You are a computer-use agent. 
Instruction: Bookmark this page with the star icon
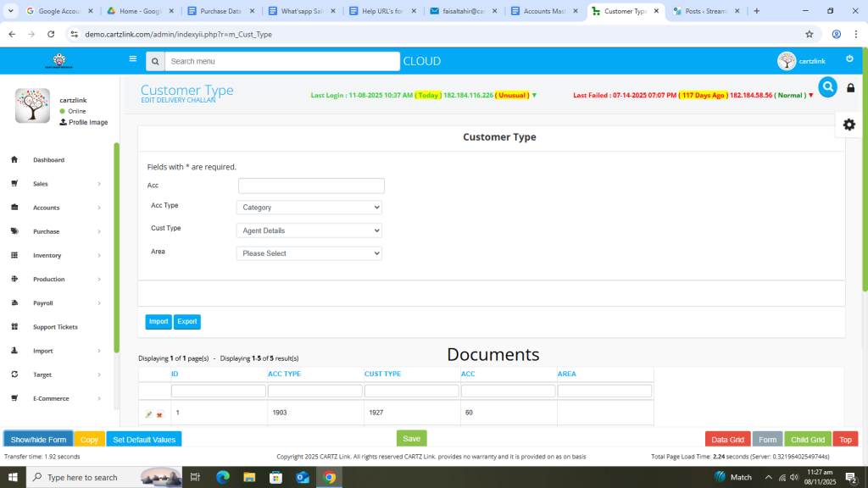click(810, 34)
